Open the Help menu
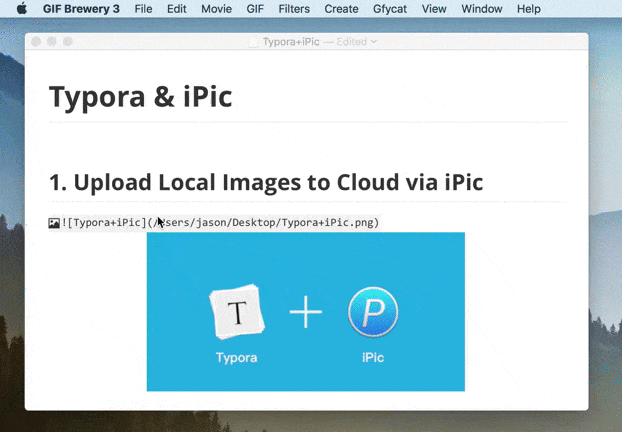 coord(529,9)
